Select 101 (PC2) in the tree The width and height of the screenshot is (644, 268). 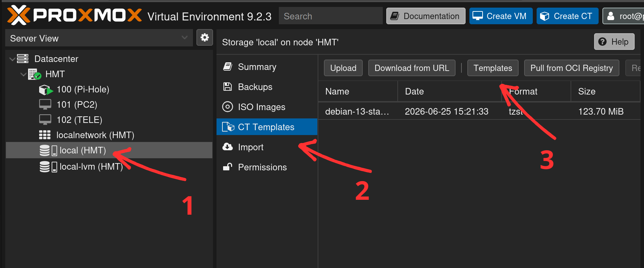(109, 105)
